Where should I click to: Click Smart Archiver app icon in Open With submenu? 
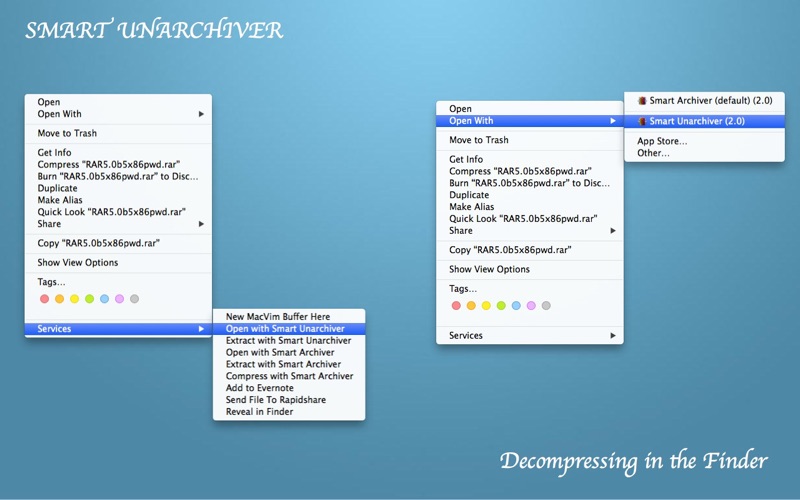pyautogui.click(x=642, y=101)
